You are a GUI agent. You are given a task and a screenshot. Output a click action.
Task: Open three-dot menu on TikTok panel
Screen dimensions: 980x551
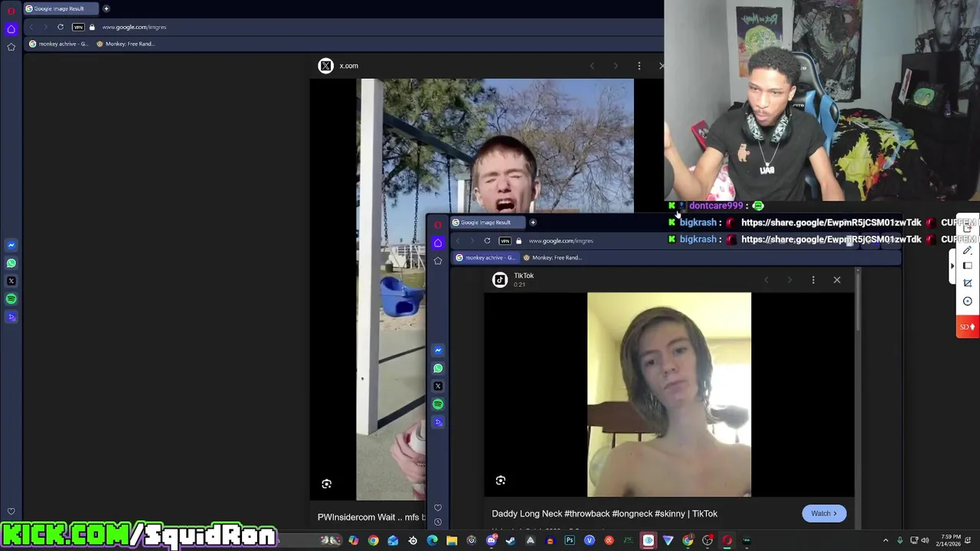pos(813,280)
